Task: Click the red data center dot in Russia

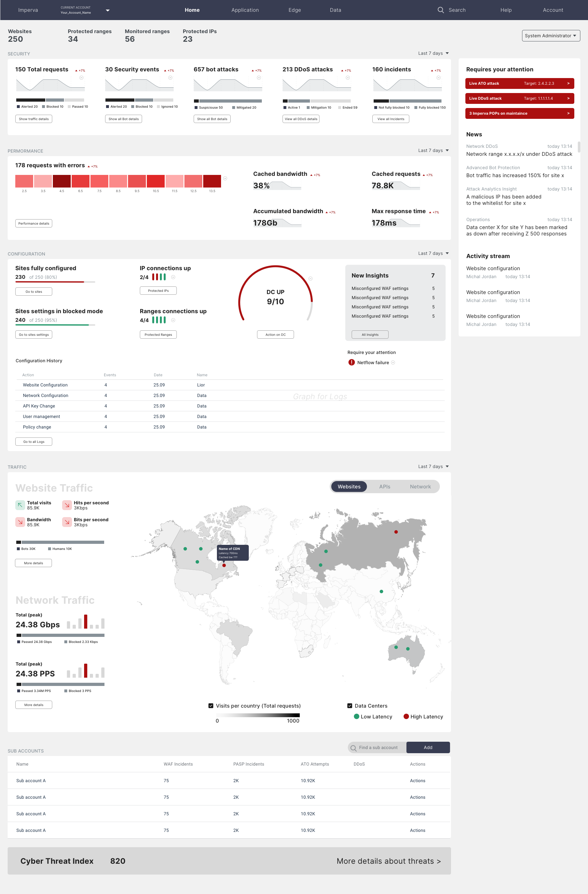Action: click(x=396, y=532)
